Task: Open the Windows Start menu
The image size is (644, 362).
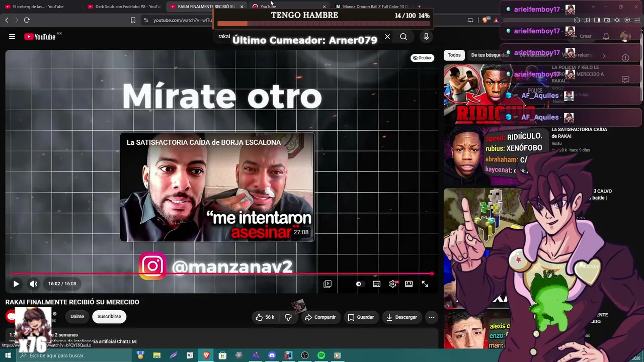Action: tap(9, 355)
